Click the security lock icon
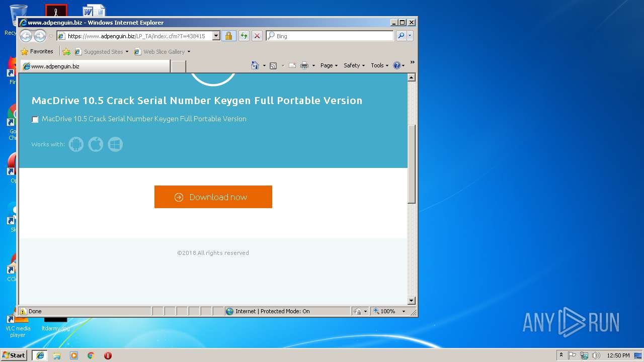The width and height of the screenshot is (644, 362). click(x=228, y=36)
